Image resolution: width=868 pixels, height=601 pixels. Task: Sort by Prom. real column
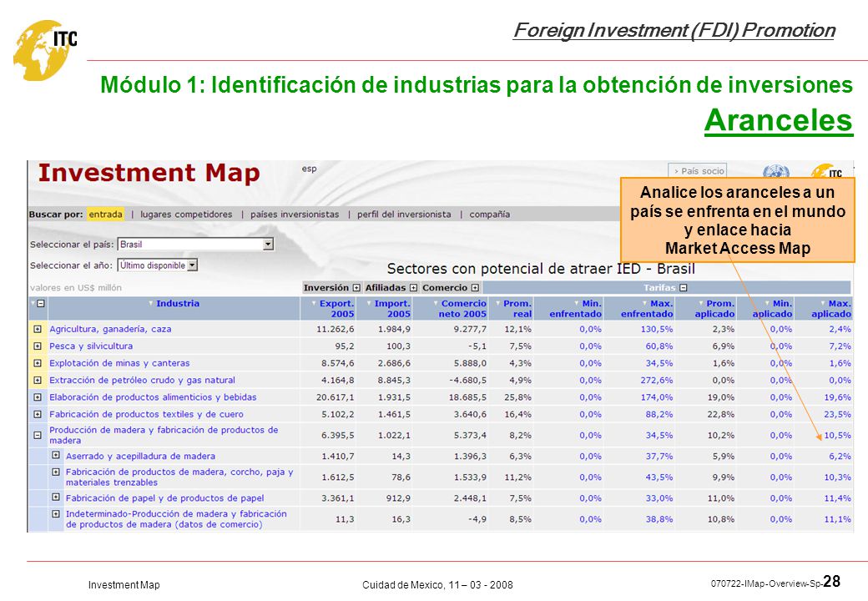(x=517, y=309)
